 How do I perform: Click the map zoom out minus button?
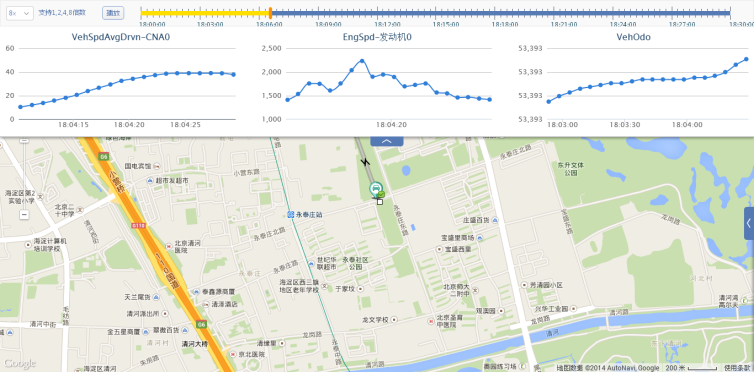coord(24,215)
